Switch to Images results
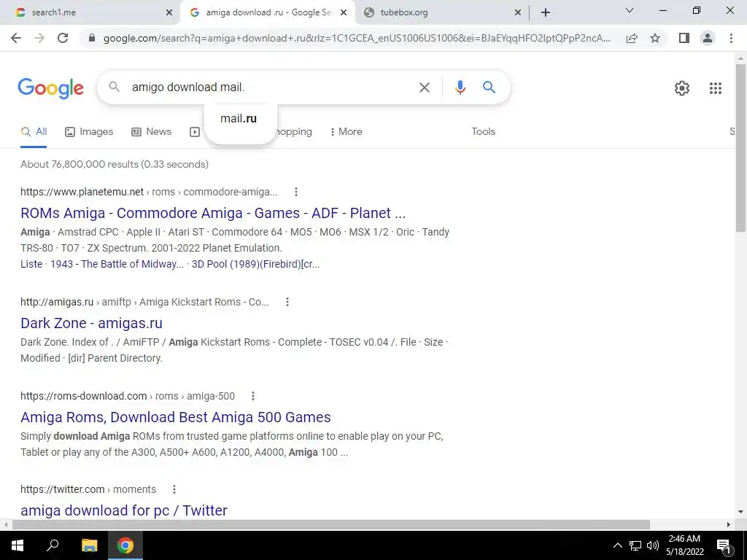Screen dimensions: 747x560 [89, 132]
